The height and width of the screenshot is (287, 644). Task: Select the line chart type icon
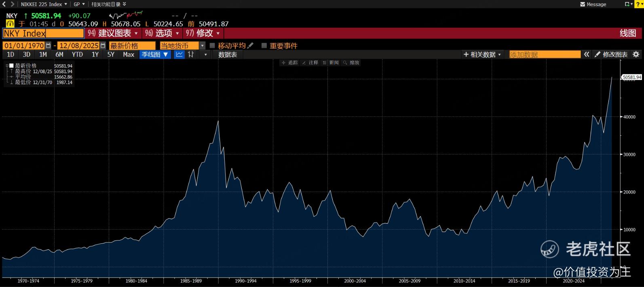tap(179, 55)
